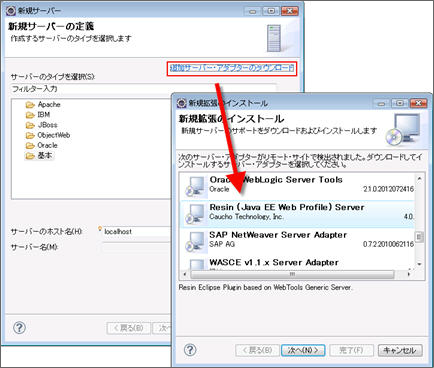
Task: Click version 2.1.0.2012072416 text
Action: [388, 189]
